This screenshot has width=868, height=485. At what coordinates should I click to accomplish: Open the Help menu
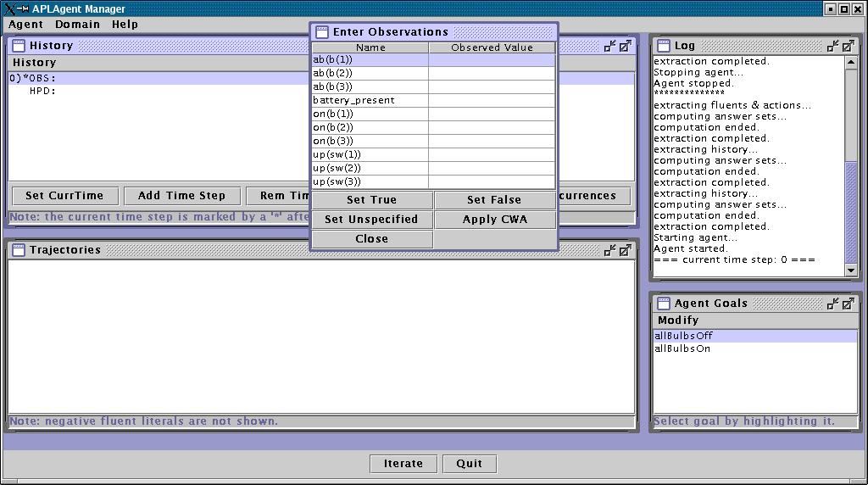tap(125, 25)
